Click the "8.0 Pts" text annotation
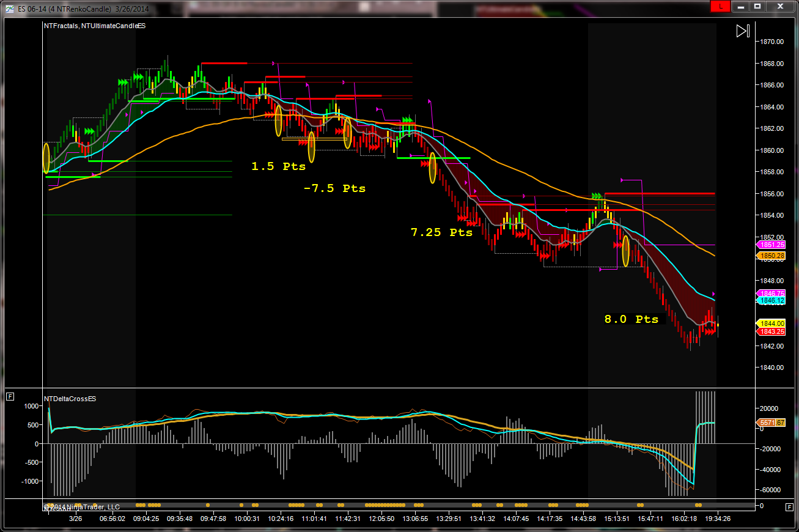The image size is (799, 532). tap(631, 319)
